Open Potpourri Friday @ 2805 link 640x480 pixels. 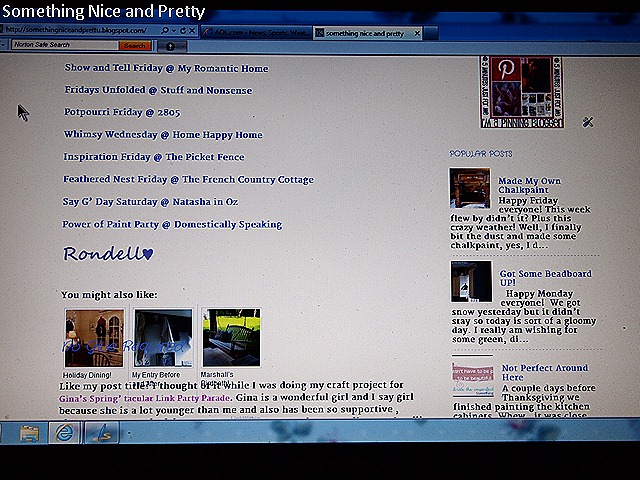click(122, 112)
